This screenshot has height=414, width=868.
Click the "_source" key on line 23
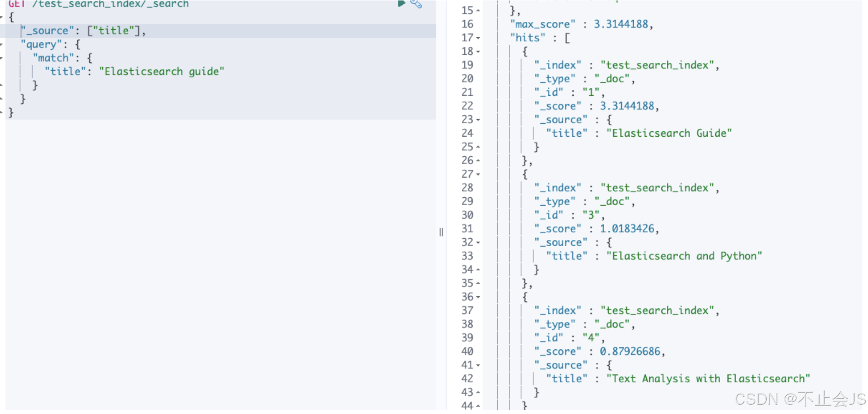[560, 120]
